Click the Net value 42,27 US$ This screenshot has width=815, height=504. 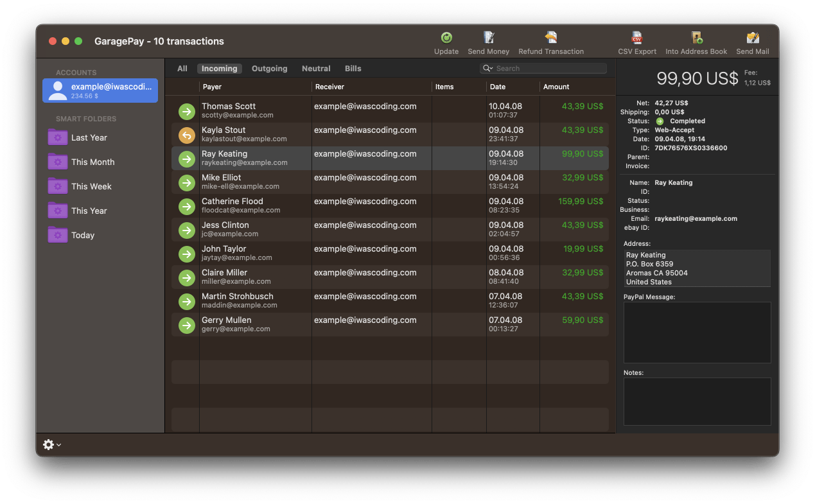click(671, 103)
